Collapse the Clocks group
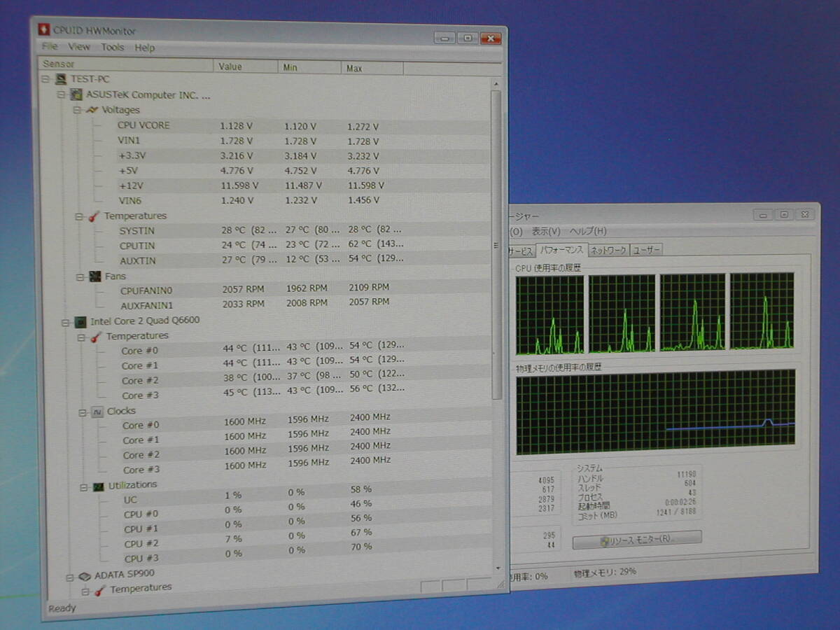This screenshot has height=630, width=840. [82, 412]
